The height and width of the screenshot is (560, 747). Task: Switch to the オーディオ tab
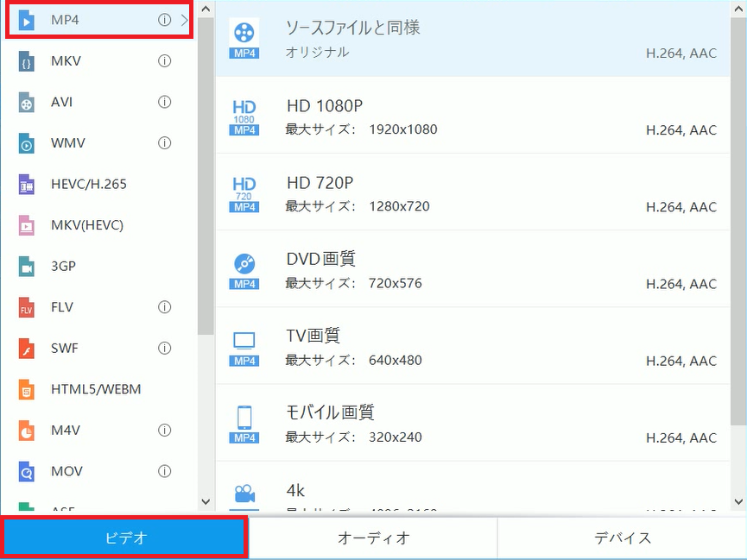pos(373,538)
